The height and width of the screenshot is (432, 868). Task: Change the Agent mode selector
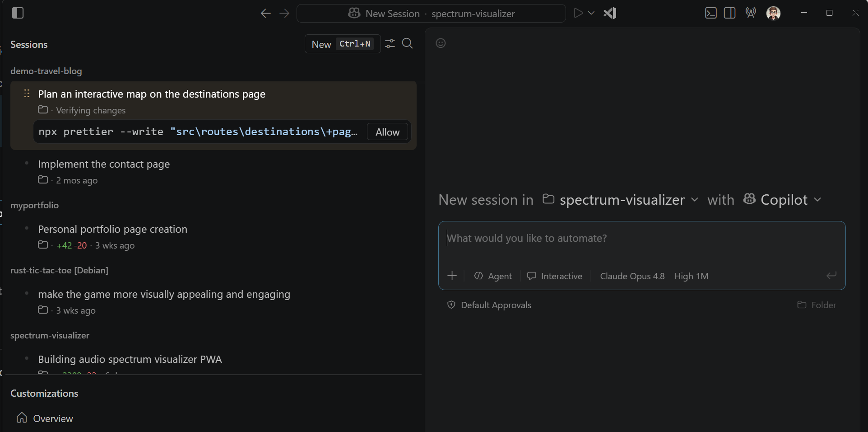(x=493, y=276)
